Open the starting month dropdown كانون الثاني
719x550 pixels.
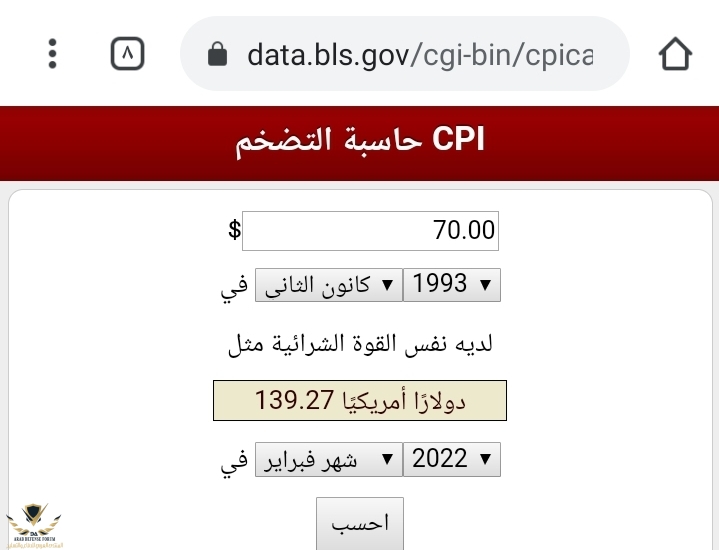(x=328, y=285)
